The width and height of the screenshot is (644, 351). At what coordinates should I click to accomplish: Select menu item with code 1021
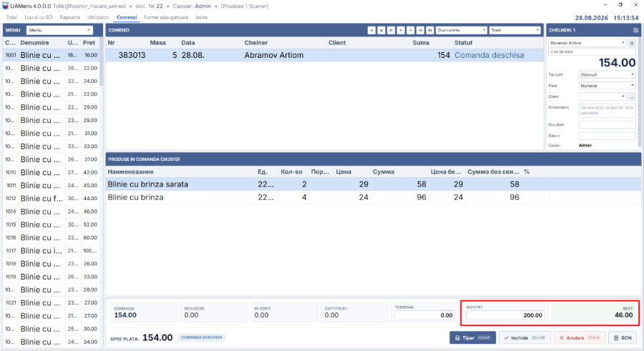[x=51, y=303]
